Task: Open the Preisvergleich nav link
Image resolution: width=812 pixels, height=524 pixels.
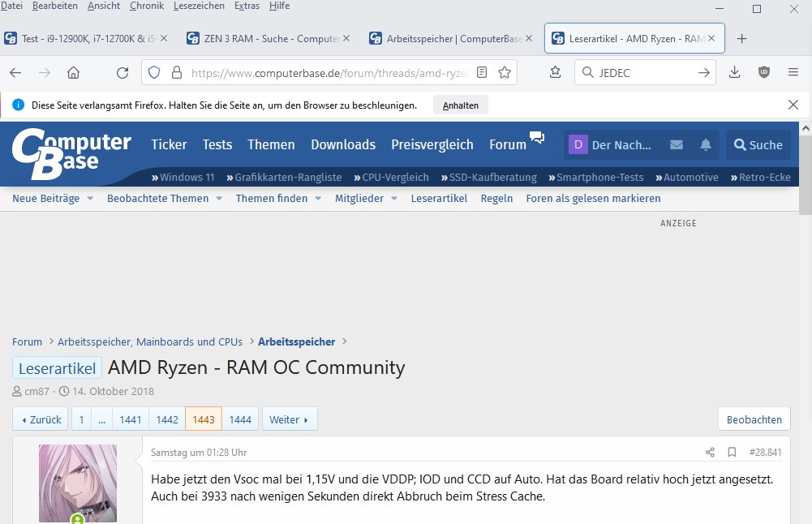Action: point(432,144)
